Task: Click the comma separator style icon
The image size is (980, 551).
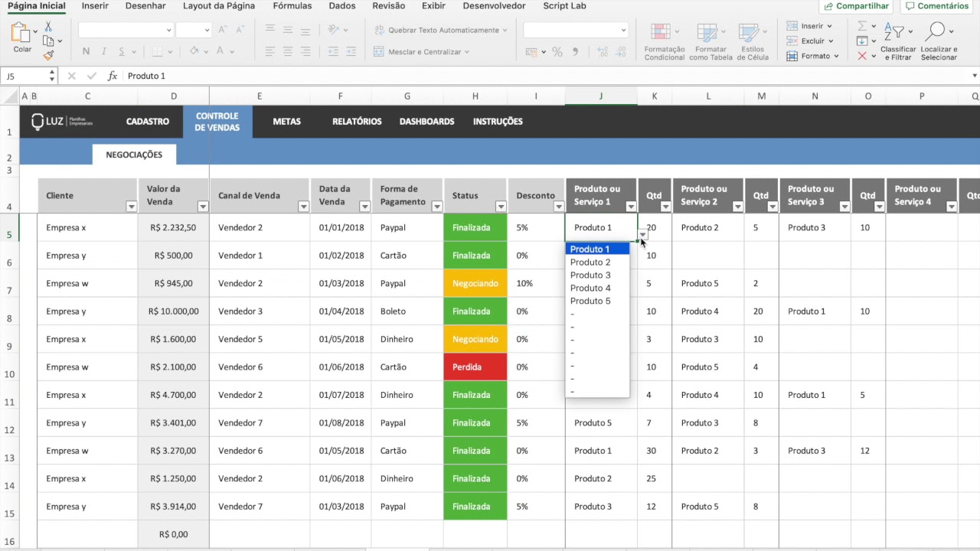Action: pos(574,52)
